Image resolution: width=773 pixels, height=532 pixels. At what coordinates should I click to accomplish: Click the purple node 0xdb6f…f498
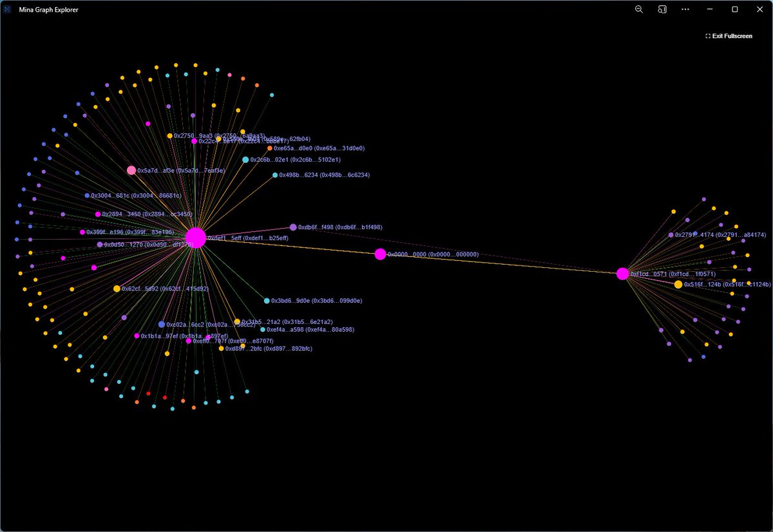(x=293, y=227)
